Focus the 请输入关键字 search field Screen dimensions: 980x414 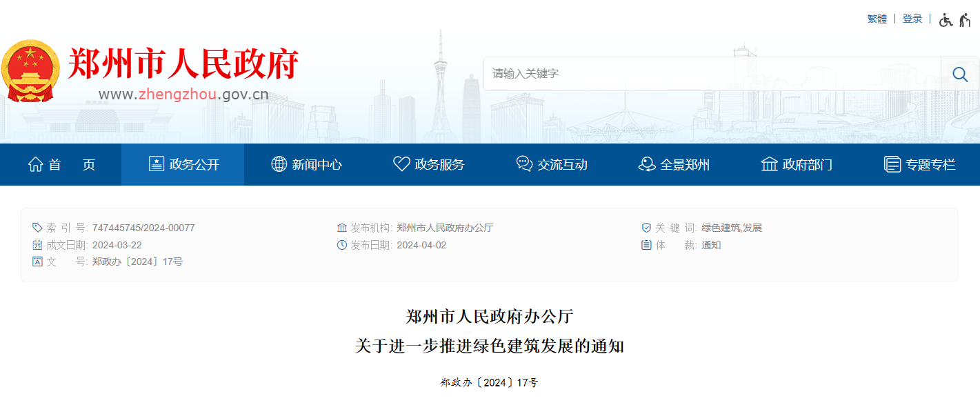click(x=712, y=74)
